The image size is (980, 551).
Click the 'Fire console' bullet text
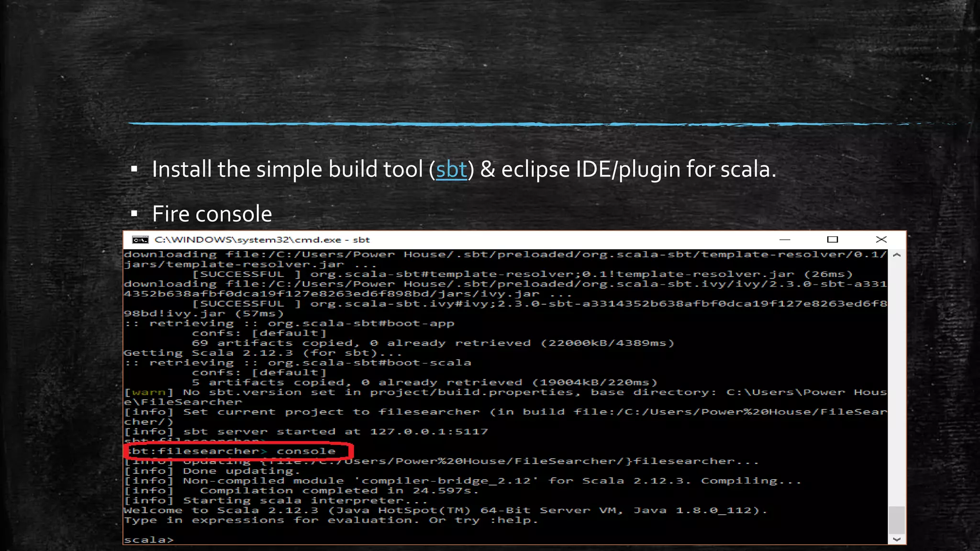point(212,214)
